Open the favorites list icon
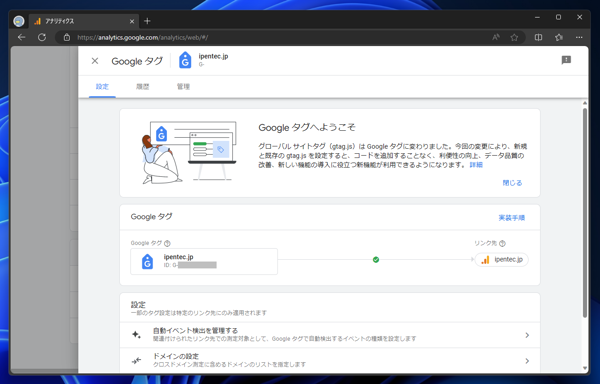The width and height of the screenshot is (600, 384). pyautogui.click(x=559, y=37)
